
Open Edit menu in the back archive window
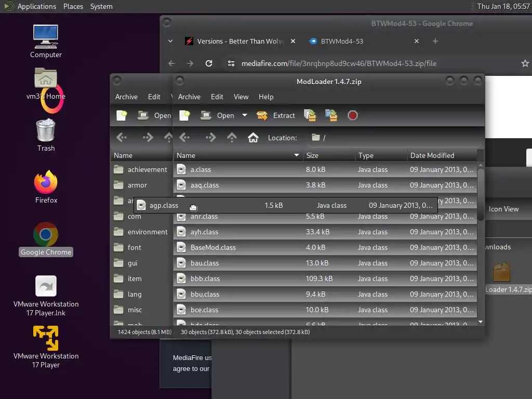[154, 97]
